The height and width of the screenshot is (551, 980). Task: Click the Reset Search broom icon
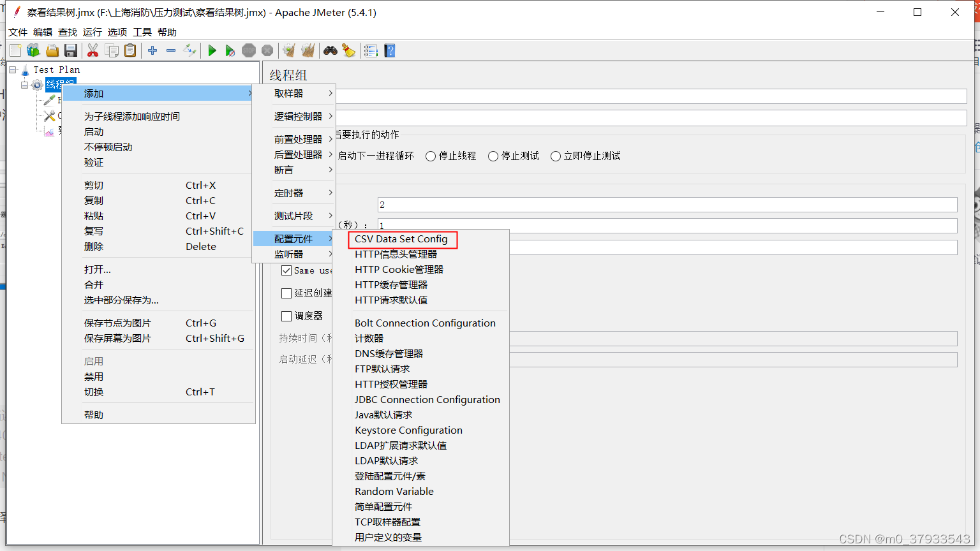point(349,50)
